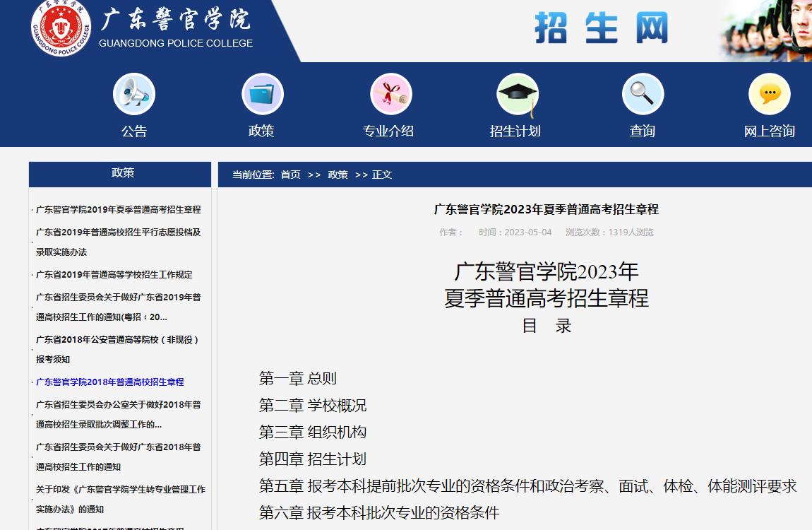Click the view count 1319人浏览

(631, 232)
